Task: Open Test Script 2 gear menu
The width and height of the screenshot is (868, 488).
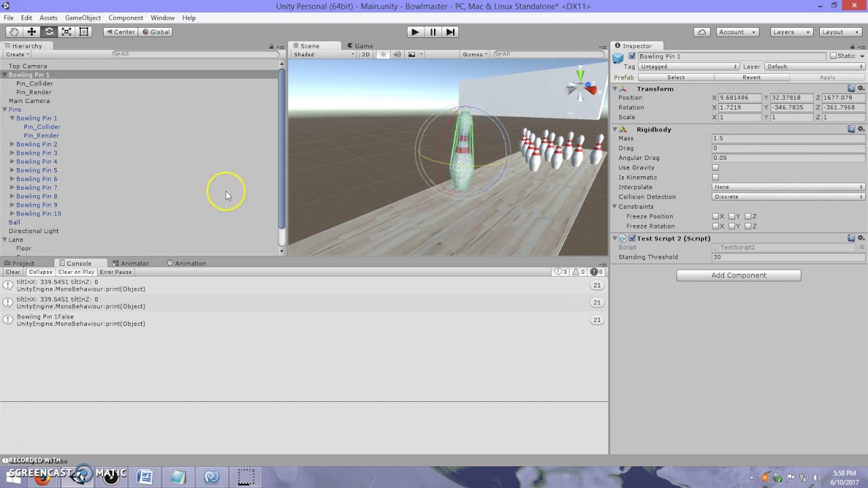Action: pyautogui.click(x=861, y=238)
